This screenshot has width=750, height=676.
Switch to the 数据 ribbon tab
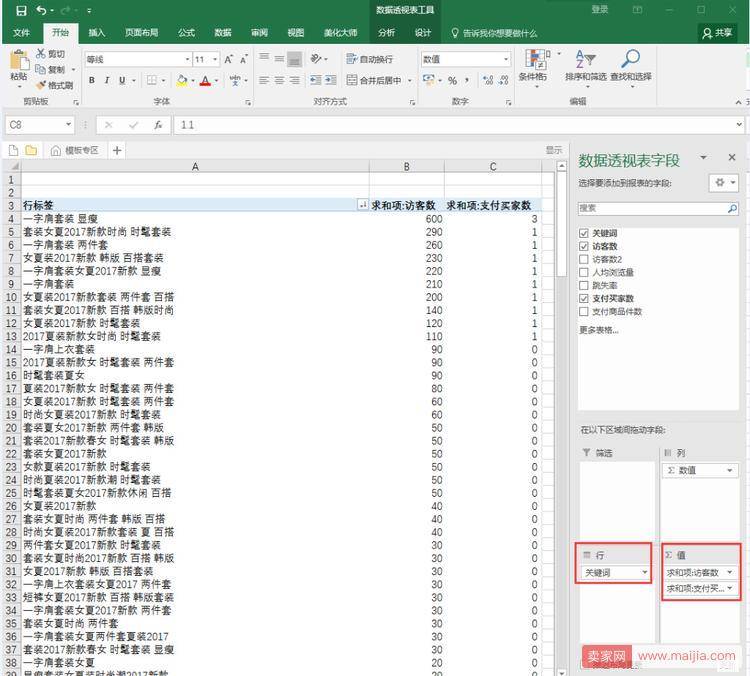222,33
